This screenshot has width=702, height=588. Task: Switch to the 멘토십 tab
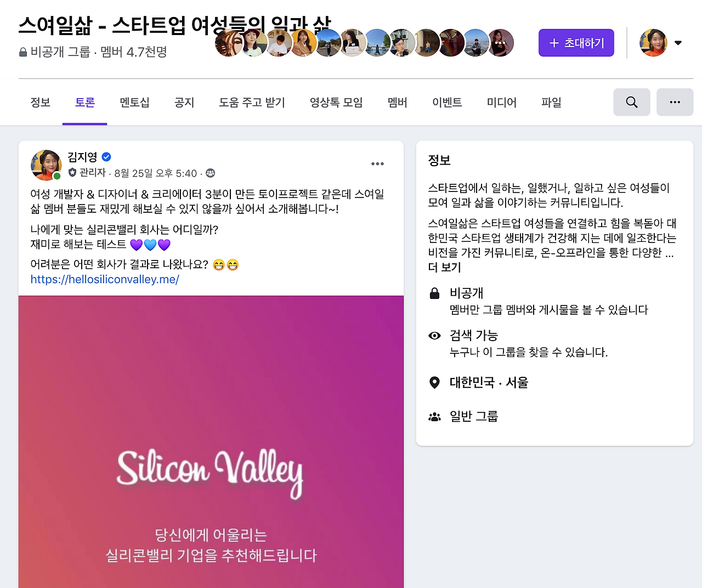coord(134,103)
